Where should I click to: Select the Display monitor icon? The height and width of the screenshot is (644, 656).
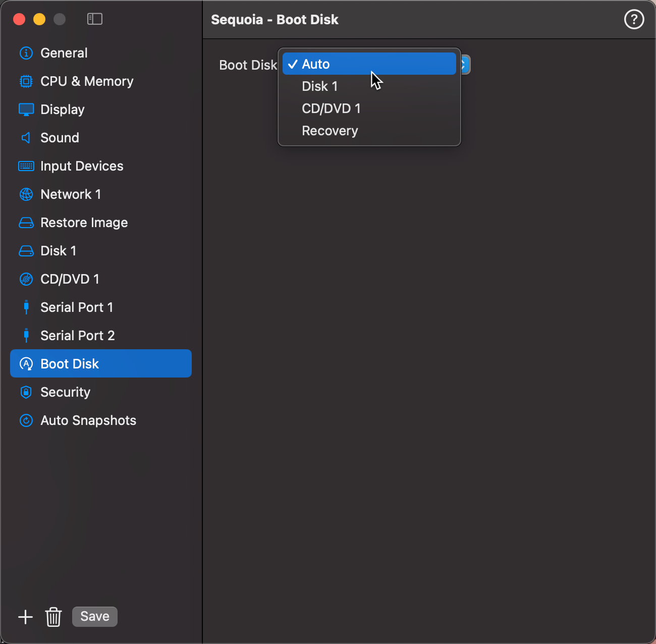(26, 110)
